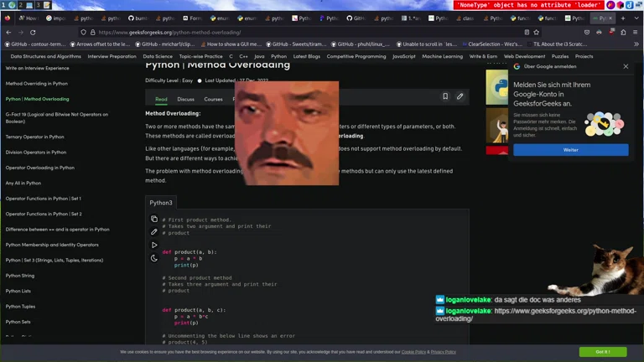Reload the GeeksforGeeks page
644x362 pixels.
[x=33, y=33]
